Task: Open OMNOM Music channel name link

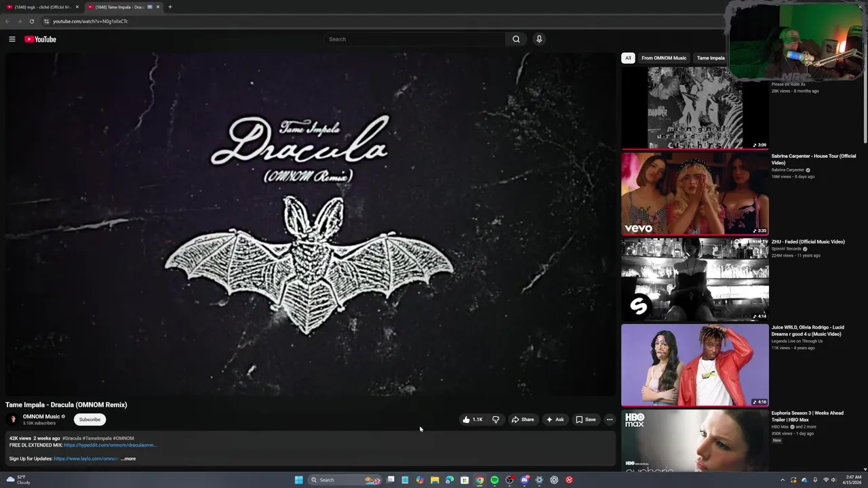Action: (x=41, y=417)
